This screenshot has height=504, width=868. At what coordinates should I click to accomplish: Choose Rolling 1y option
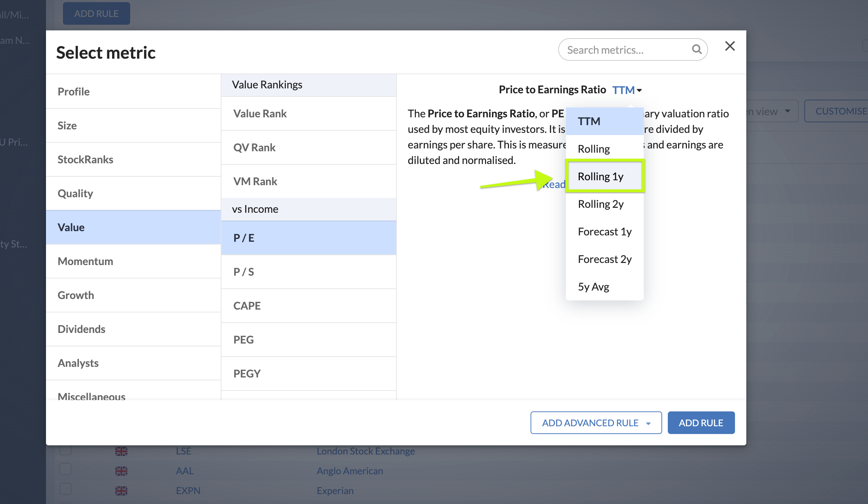604,176
